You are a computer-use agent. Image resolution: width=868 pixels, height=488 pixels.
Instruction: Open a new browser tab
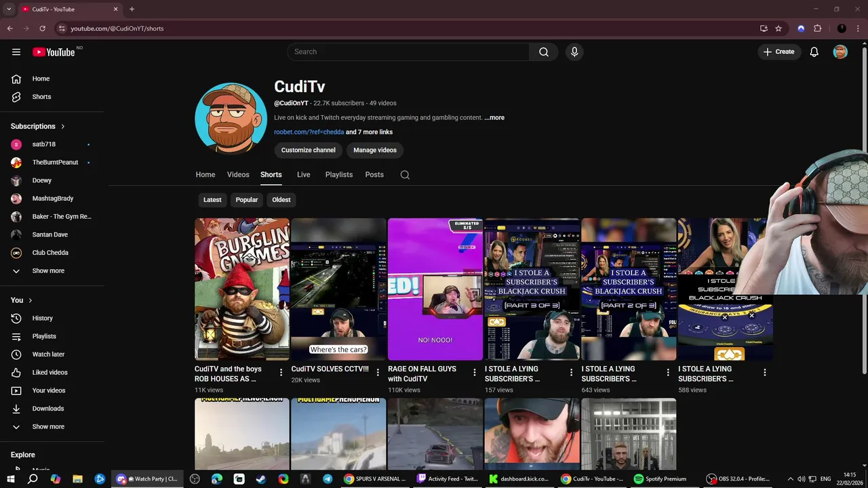pos(132,9)
